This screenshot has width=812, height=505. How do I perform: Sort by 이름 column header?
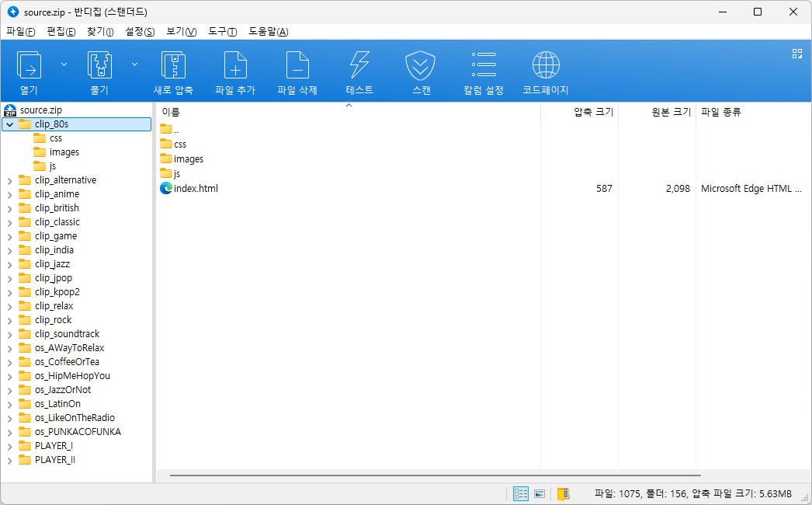(x=348, y=111)
